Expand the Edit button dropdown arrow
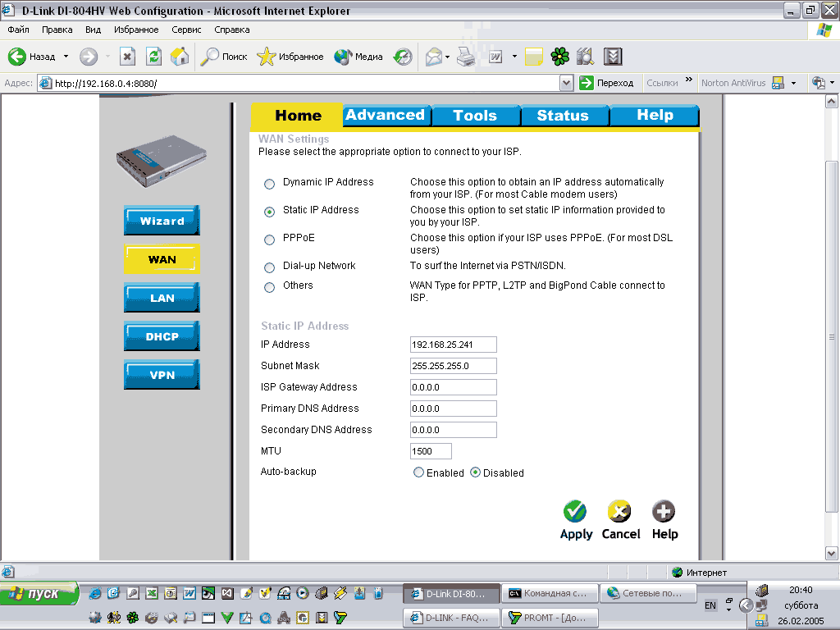Screen dimensions: 840x630 514,57
